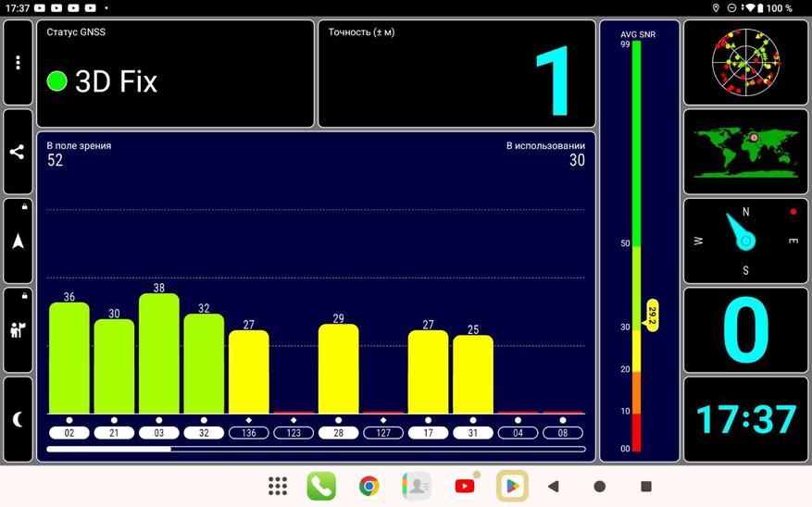812x507 pixels.
Task: Tap the Android home button
Action: (600, 486)
